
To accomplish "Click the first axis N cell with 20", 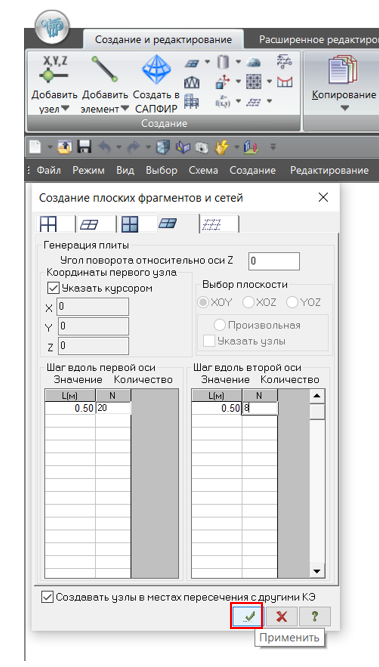I will click(113, 408).
